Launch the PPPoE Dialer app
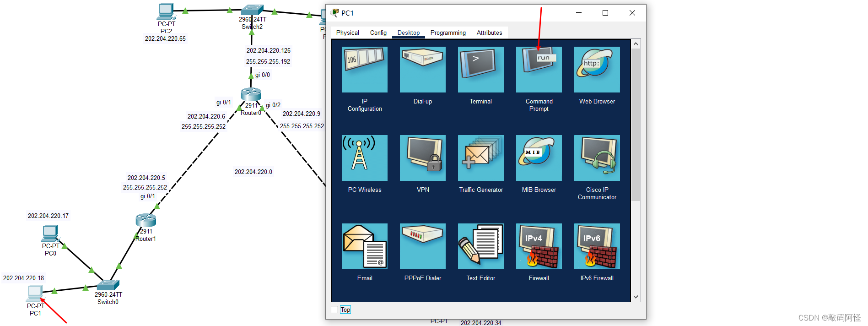 pyautogui.click(x=422, y=246)
